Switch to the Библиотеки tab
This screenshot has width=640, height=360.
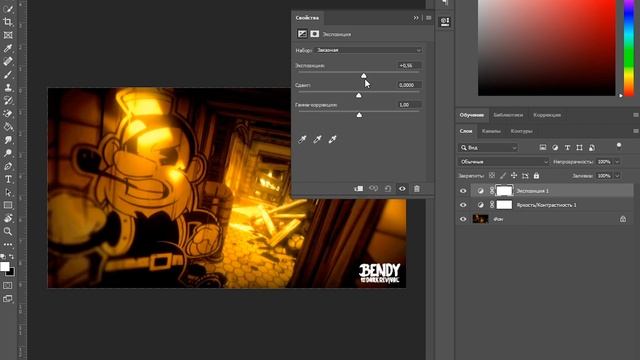[x=508, y=115]
